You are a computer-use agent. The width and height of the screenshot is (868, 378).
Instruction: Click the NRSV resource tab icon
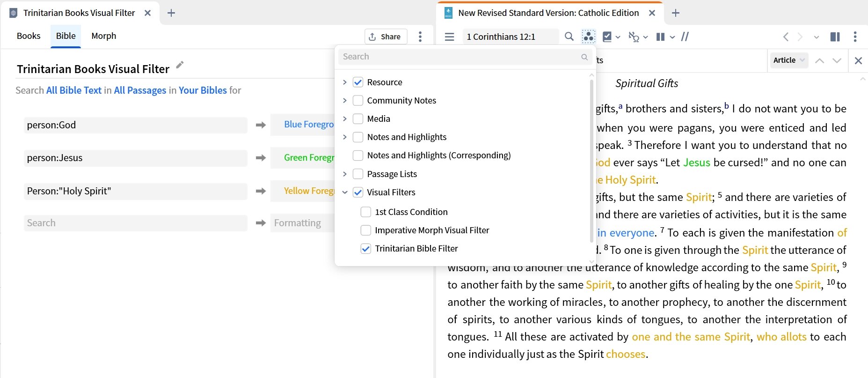pos(448,13)
